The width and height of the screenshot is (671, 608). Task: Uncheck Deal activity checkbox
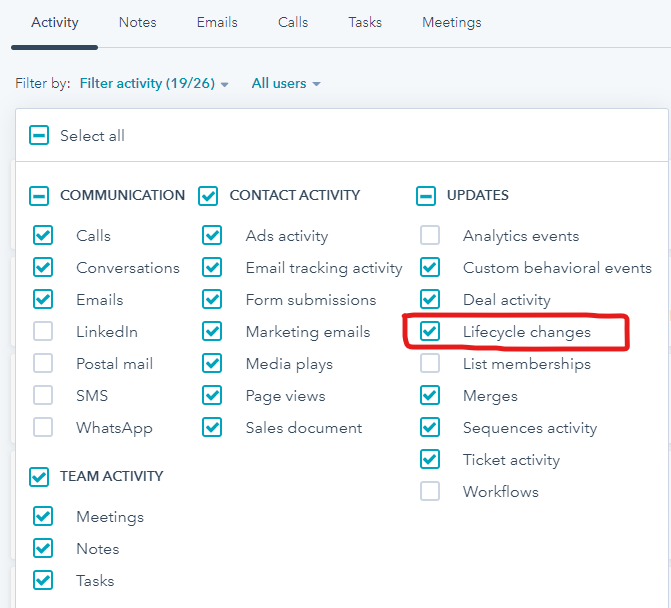[x=430, y=299]
